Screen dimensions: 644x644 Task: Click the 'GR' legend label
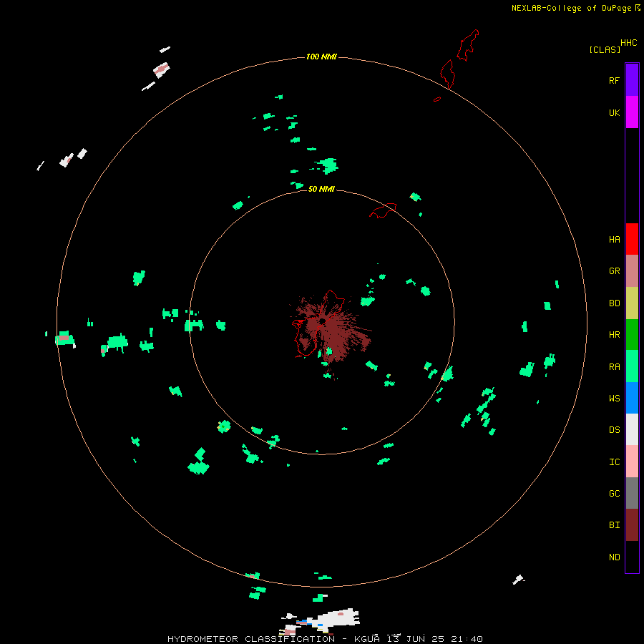pos(614,271)
